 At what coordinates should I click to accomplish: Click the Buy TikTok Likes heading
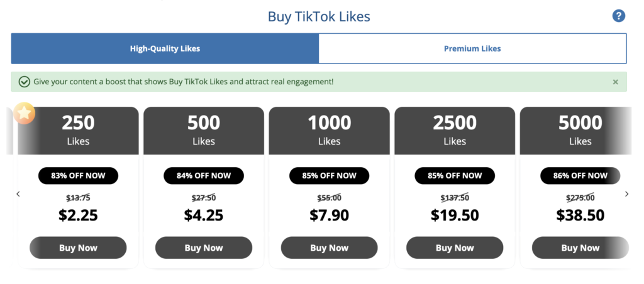(x=319, y=16)
